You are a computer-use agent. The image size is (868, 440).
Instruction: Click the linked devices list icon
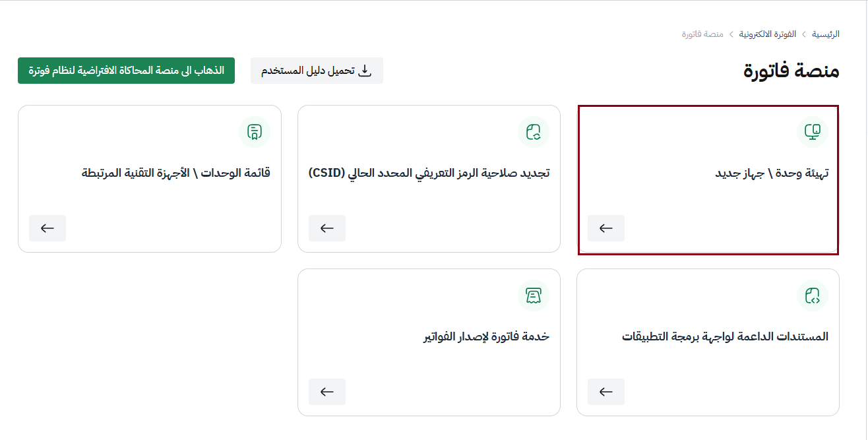pos(255,131)
